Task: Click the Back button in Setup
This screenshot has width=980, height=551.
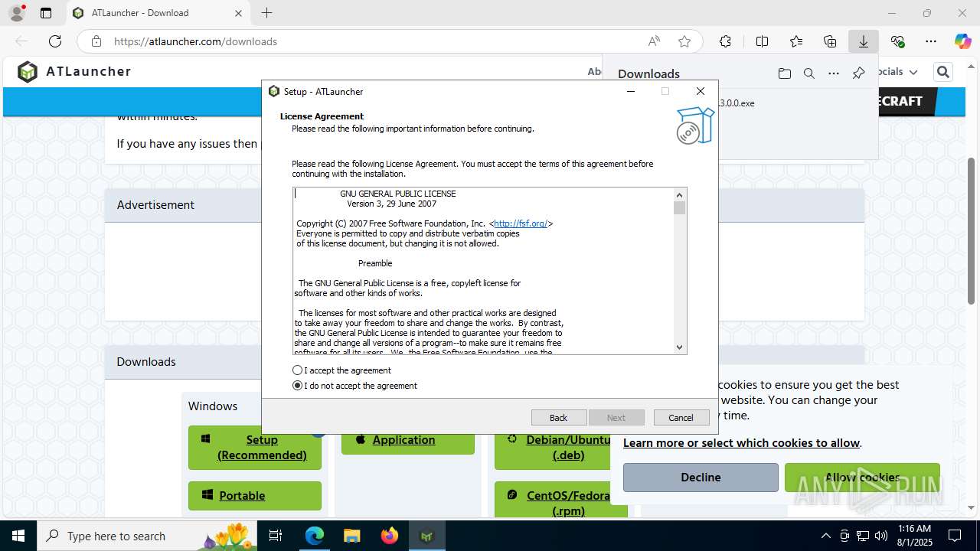Action: [559, 418]
